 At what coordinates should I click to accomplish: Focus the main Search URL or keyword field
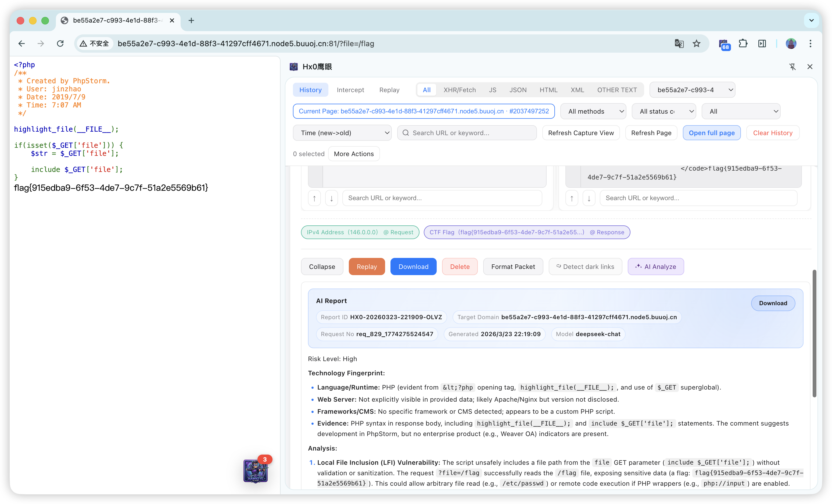point(467,133)
